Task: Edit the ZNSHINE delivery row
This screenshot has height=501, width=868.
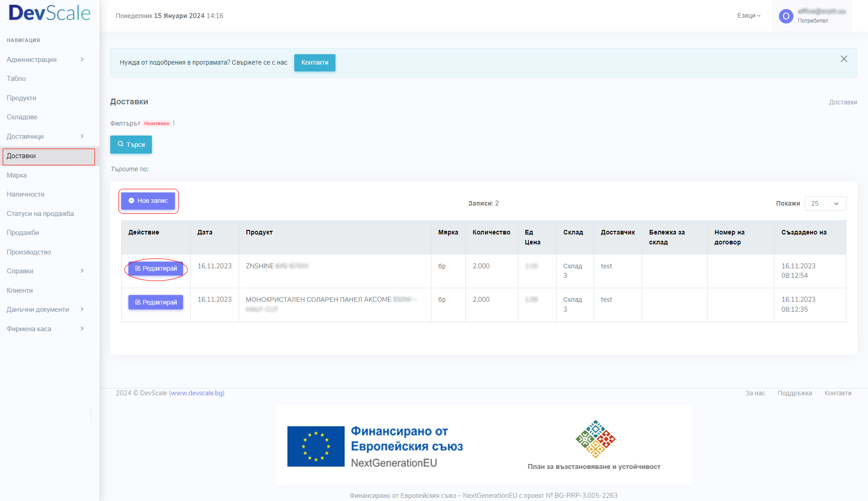Action: pyautogui.click(x=156, y=269)
